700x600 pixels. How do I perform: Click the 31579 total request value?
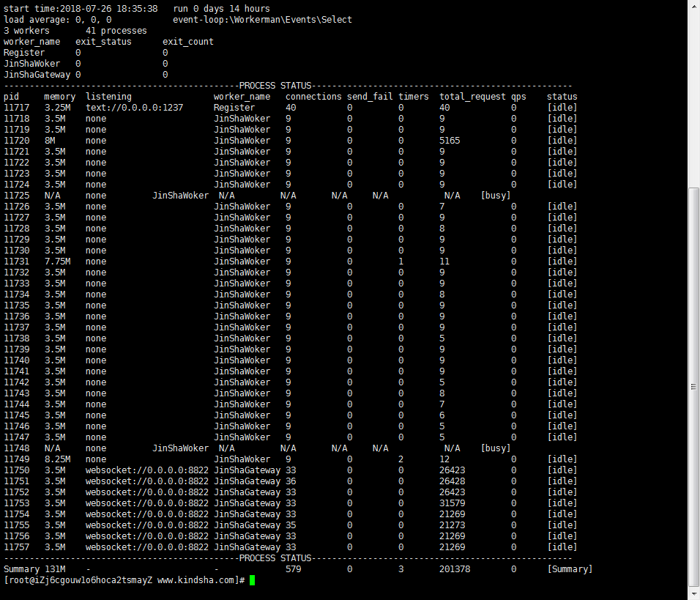point(452,503)
